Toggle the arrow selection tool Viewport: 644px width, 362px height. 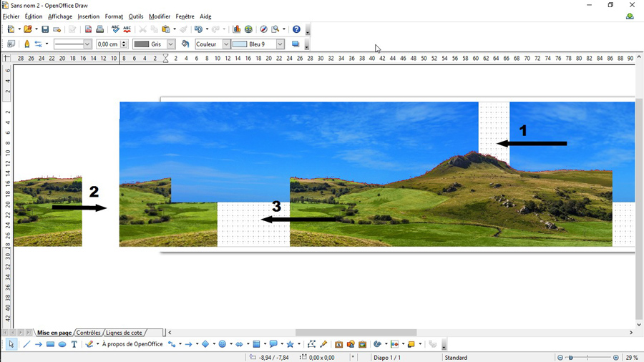pos(11,344)
